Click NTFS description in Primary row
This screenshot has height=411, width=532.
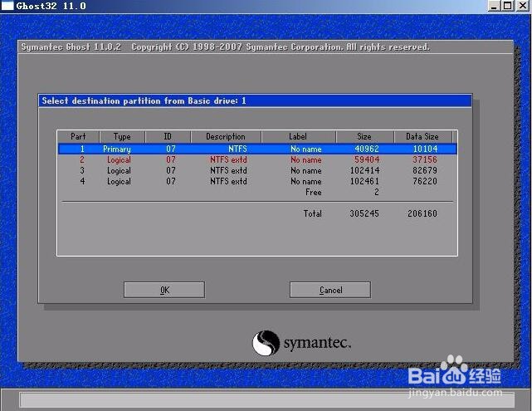click(237, 149)
